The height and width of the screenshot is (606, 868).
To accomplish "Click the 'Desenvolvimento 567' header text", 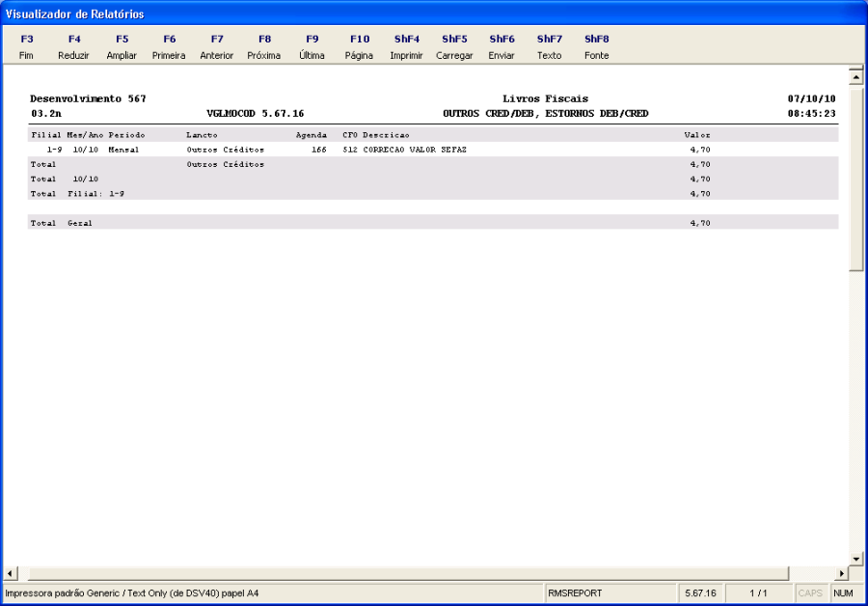I will pyautogui.click(x=88, y=98).
